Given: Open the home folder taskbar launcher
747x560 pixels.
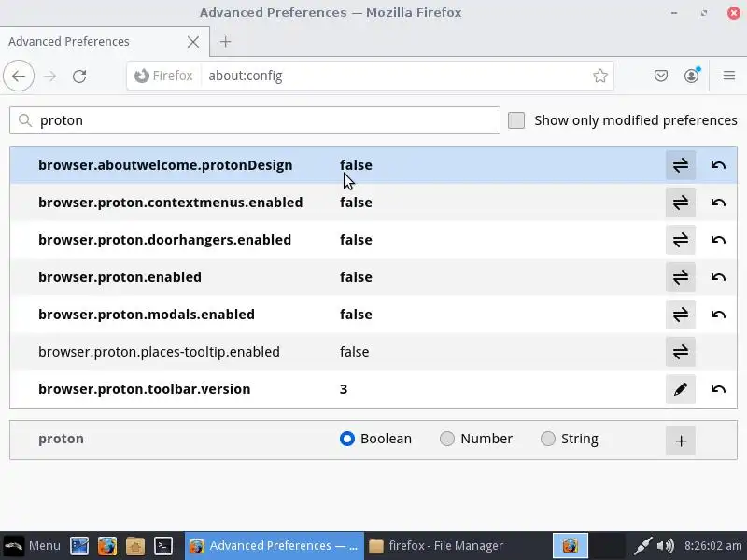Looking at the screenshot, I should tap(135, 546).
